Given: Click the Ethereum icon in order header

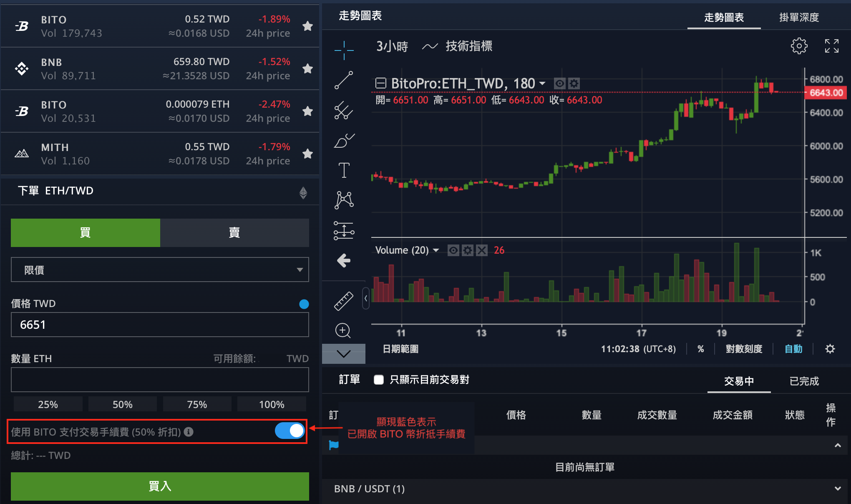Looking at the screenshot, I should (x=303, y=192).
